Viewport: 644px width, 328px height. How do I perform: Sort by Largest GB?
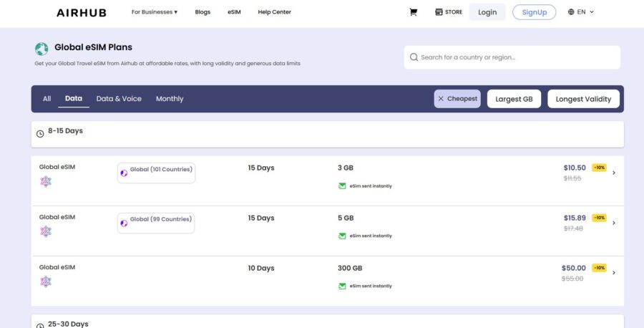click(x=514, y=99)
